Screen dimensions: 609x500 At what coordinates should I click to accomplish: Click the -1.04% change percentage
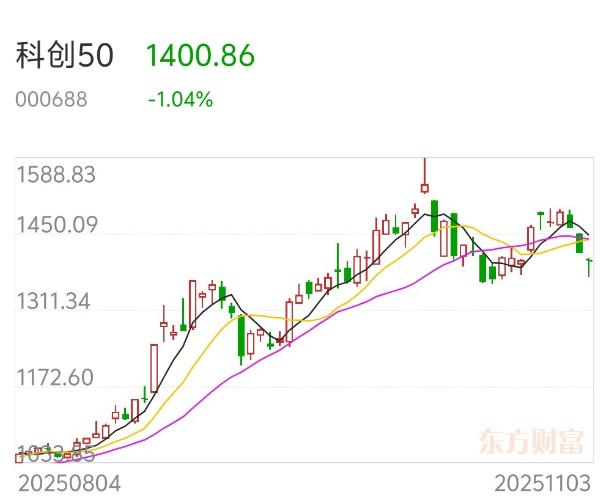[180, 100]
